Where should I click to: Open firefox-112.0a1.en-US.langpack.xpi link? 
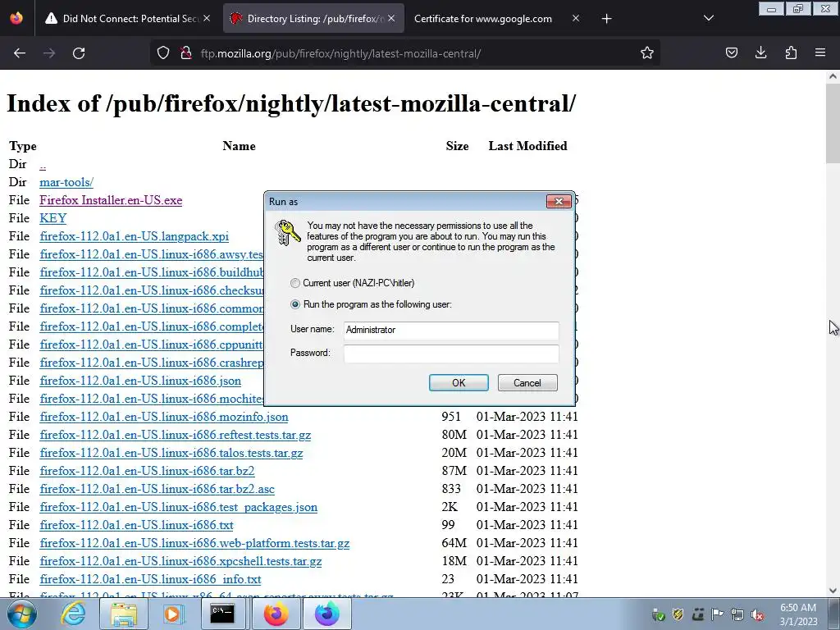(134, 236)
